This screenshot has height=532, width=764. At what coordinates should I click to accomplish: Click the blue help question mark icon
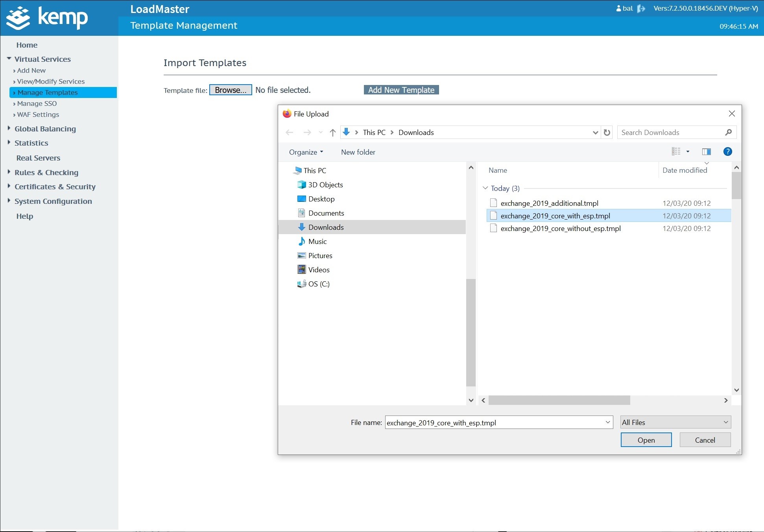coord(727,152)
